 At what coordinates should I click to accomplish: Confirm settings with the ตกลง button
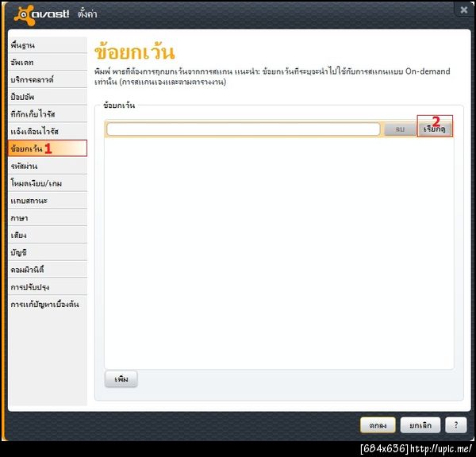click(378, 424)
